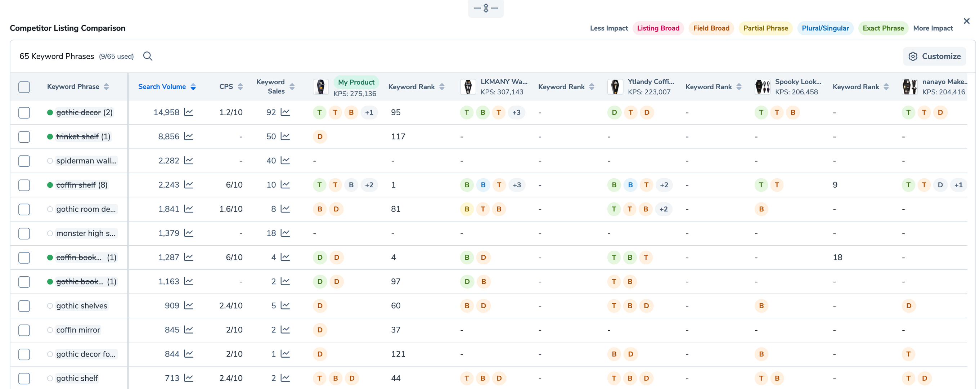Tick the select-all header checkbox
This screenshot has height=389, width=980.
point(24,87)
